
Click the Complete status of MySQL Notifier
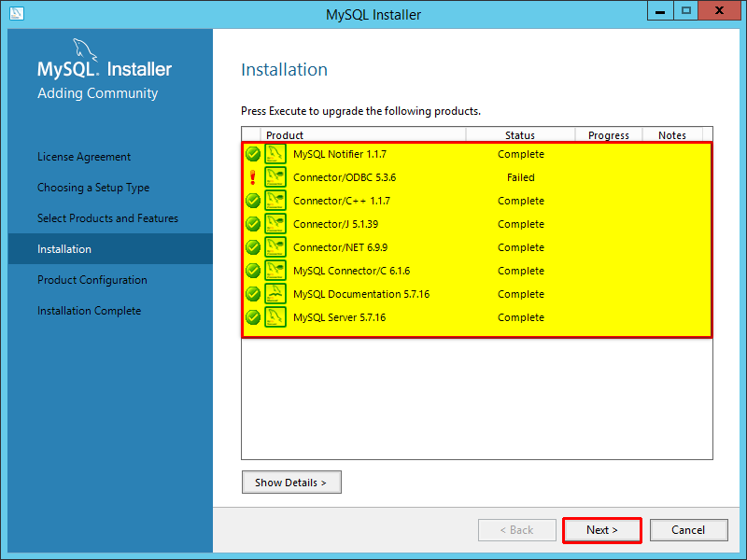pyautogui.click(x=521, y=154)
